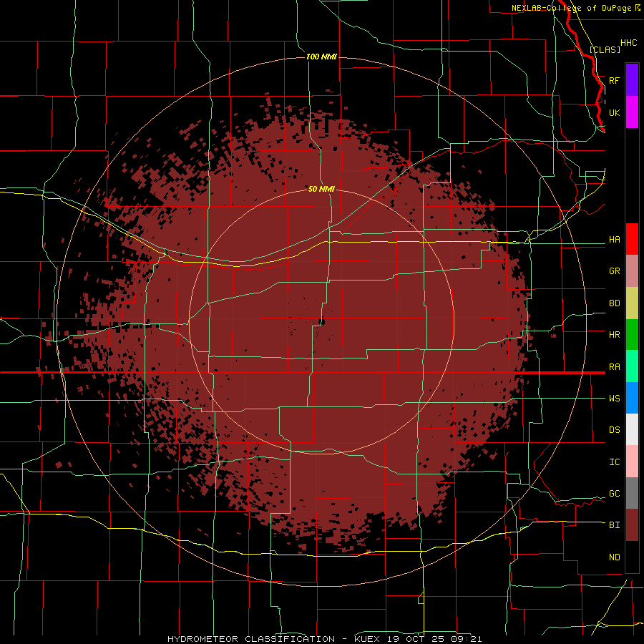This screenshot has width=644, height=644.
Task: Click the KUEX station identifier
Action: pos(367,639)
